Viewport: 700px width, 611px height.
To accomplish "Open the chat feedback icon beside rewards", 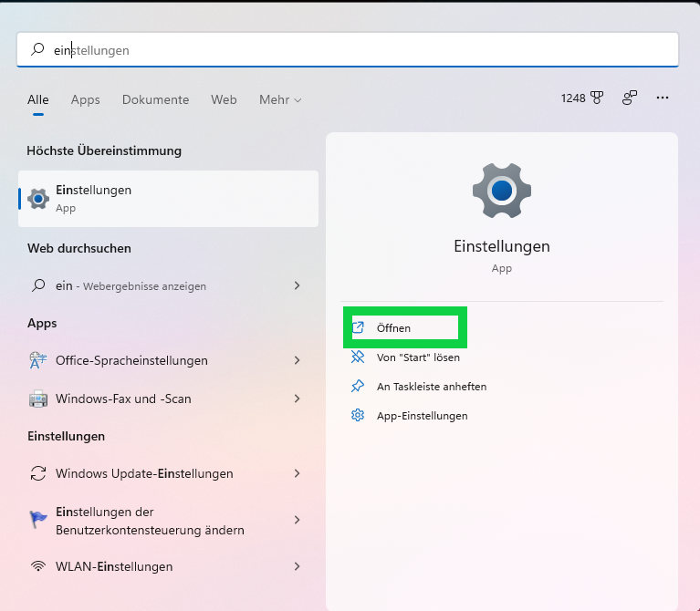I will click(x=630, y=98).
